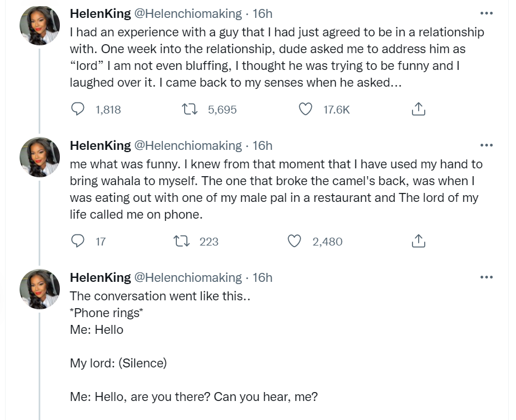Like the first tweet showing 17.6K likes

click(x=306, y=110)
